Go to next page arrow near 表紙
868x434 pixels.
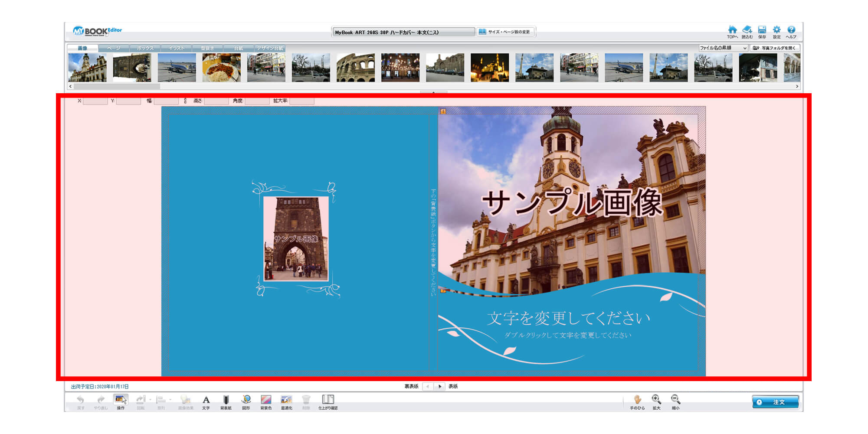[440, 386]
